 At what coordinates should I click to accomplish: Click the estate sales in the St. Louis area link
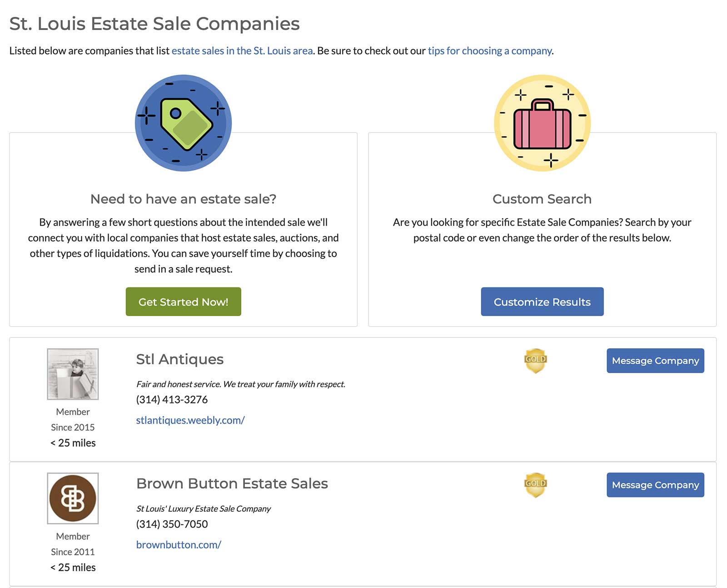click(x=242, y=51)
